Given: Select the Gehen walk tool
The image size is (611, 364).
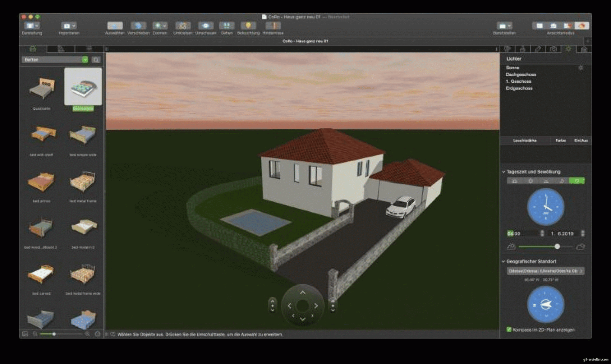Looking at the screenshot, I should (x=226, y=26).
